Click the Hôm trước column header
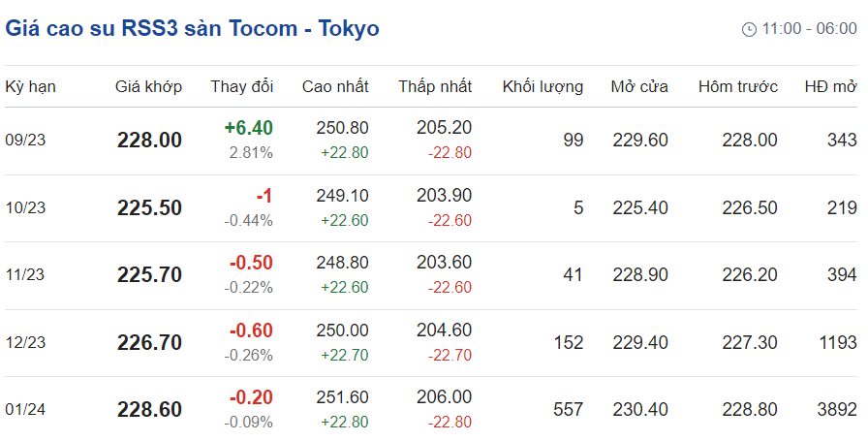 738,87
